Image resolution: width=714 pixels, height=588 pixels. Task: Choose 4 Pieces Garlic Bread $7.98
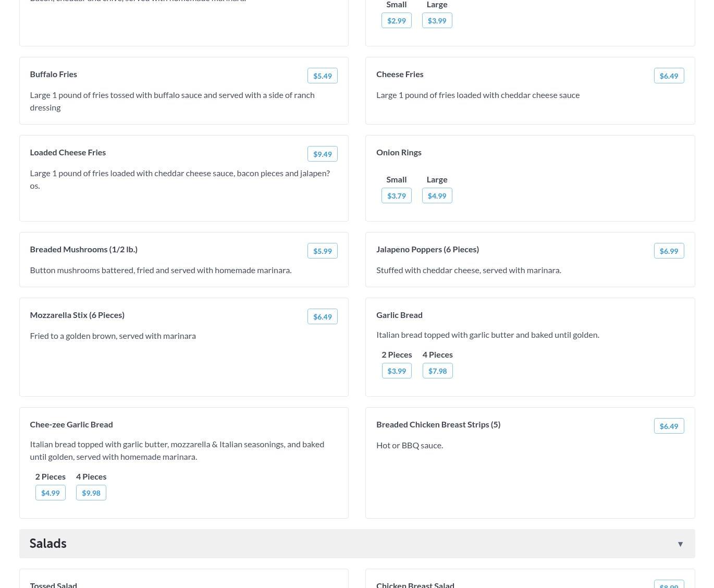(x=437, y=371)
